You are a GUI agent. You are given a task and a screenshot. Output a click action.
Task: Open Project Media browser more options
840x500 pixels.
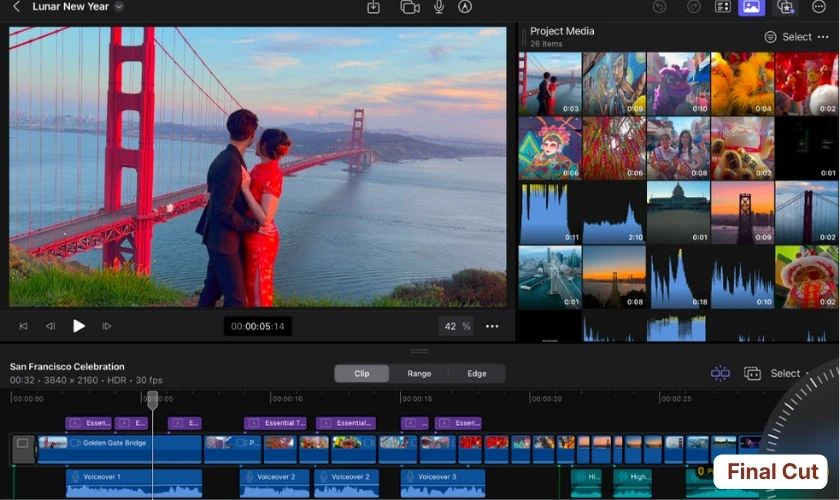[823, 37]
